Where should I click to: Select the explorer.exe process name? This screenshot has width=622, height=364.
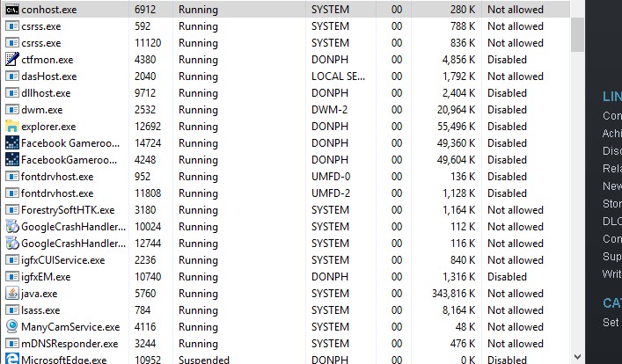48,127
